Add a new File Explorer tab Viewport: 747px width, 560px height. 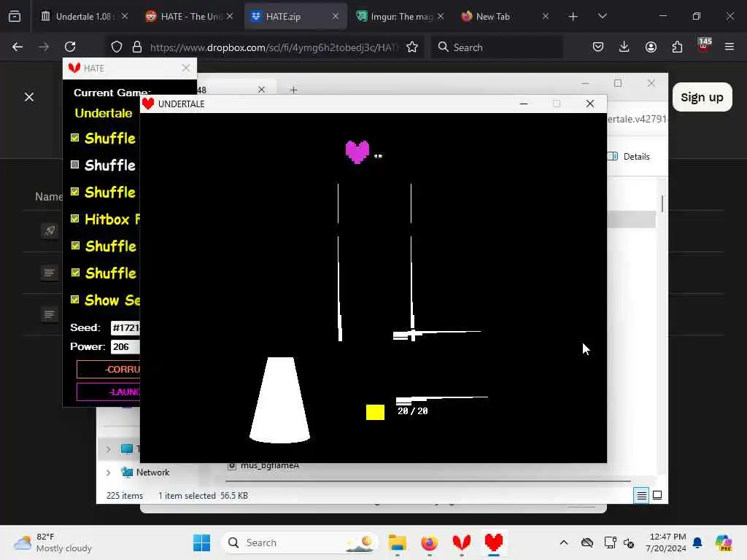click(293, 90)
